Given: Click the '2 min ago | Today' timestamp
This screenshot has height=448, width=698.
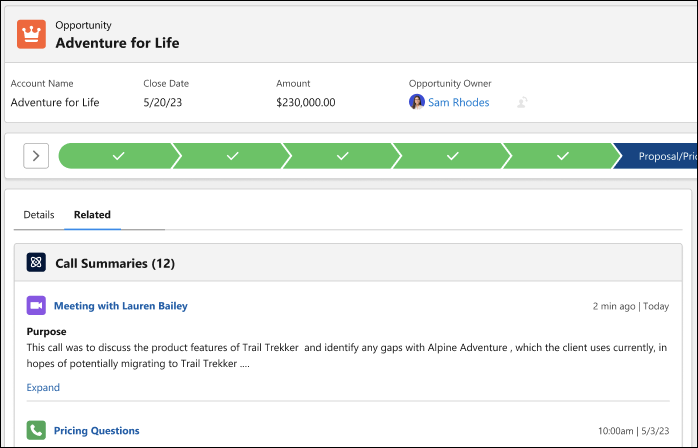Looking at the screenshot, I should click(630, 306).
